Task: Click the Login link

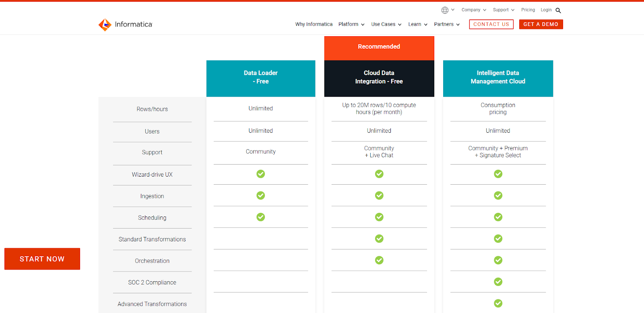Action: click(546, 10)
